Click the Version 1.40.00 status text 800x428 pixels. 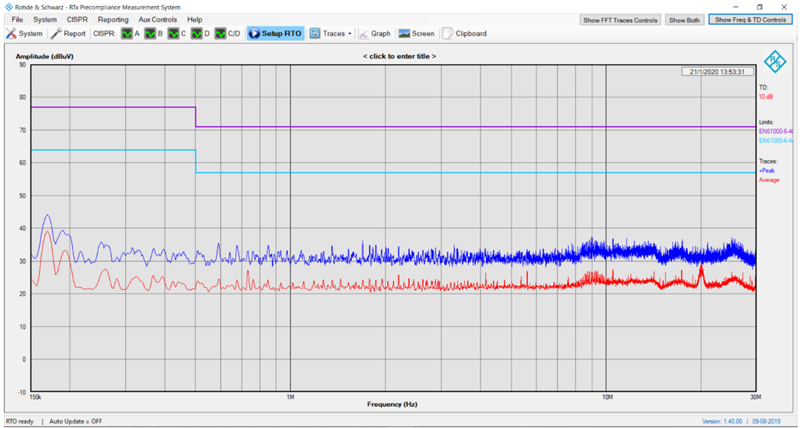coord(723,421)
